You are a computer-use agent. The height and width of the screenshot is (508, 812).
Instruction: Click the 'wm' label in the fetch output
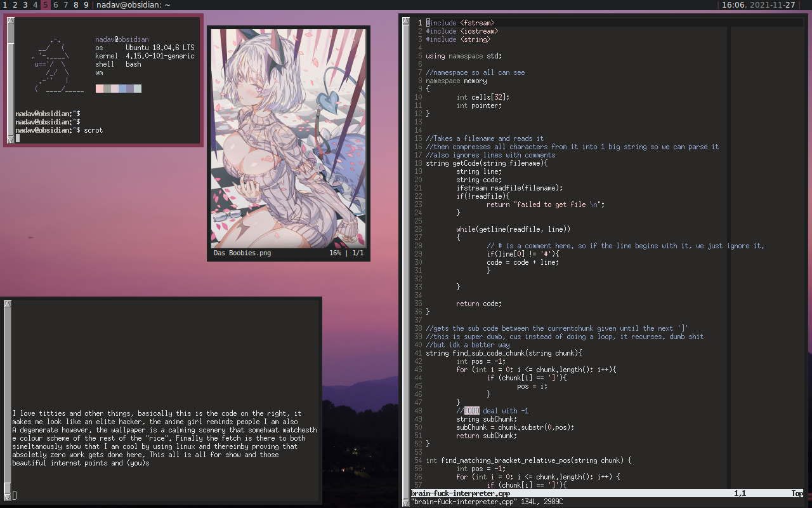[x=100, y=72]
